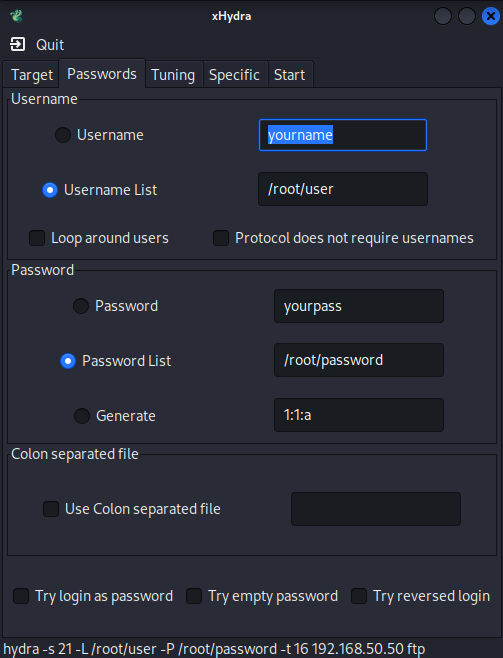Select the Generate password radio button

(82, 416)
